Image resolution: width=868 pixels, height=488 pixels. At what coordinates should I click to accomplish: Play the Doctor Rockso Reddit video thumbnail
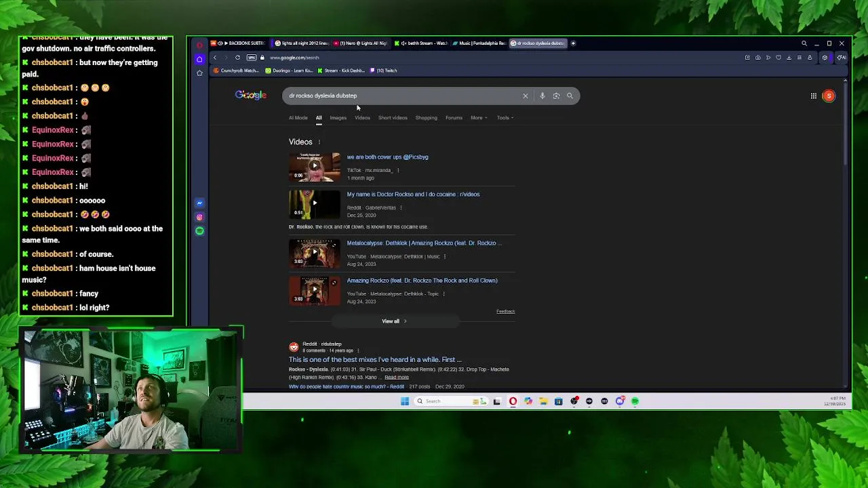point(315,203)
